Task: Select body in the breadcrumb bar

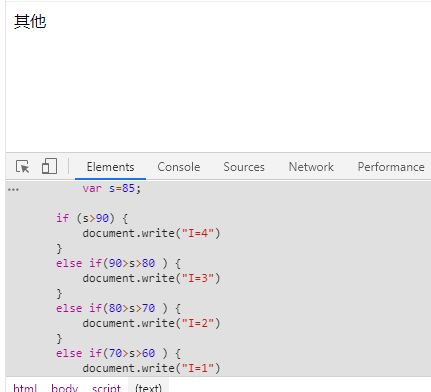Action: pyautogui.click(x=64, y=388)
